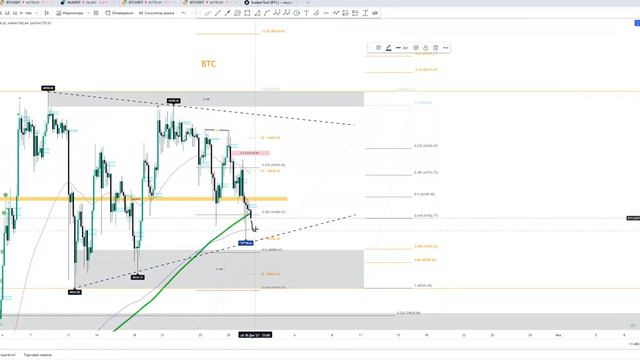Select the horizontal line tool
This screenshot has height=360, width=640.
(x=326, y=13)
